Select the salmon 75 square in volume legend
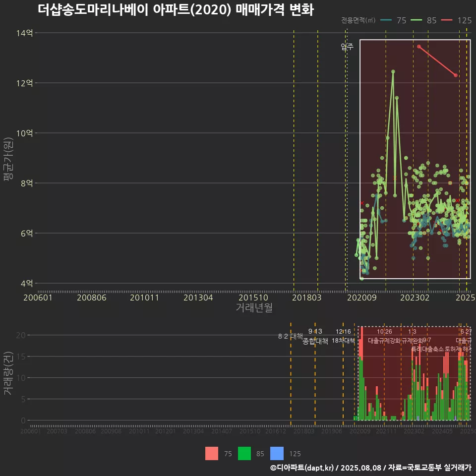 click(212, 454)
